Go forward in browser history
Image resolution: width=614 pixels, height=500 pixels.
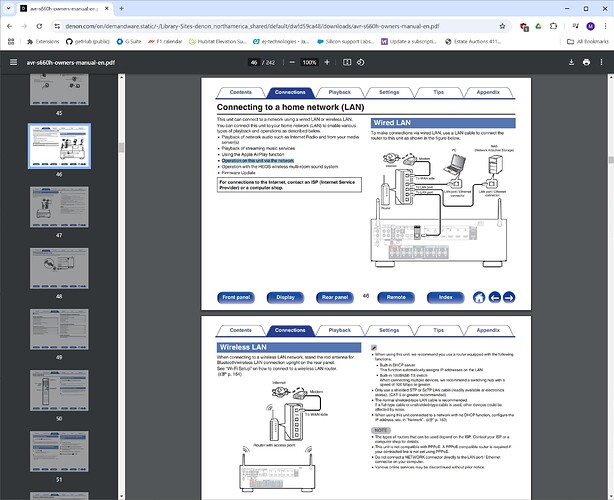[x=24, y=26]
